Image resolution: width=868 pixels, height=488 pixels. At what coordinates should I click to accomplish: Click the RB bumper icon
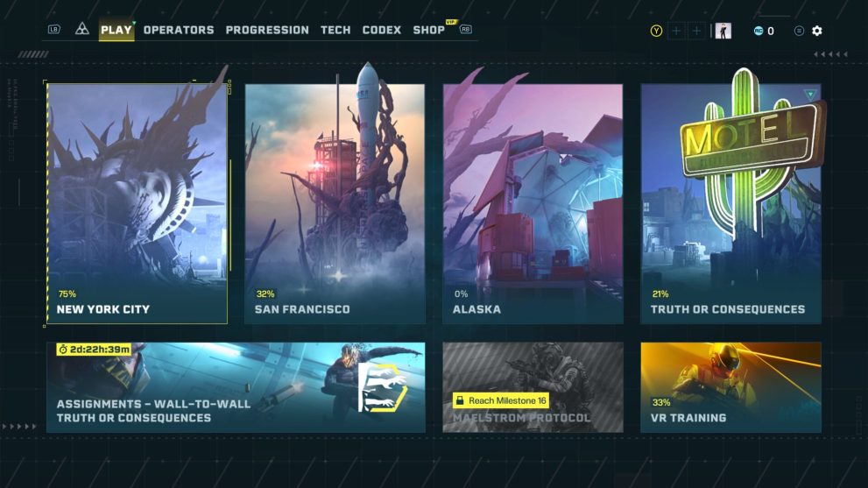(466, 30)
